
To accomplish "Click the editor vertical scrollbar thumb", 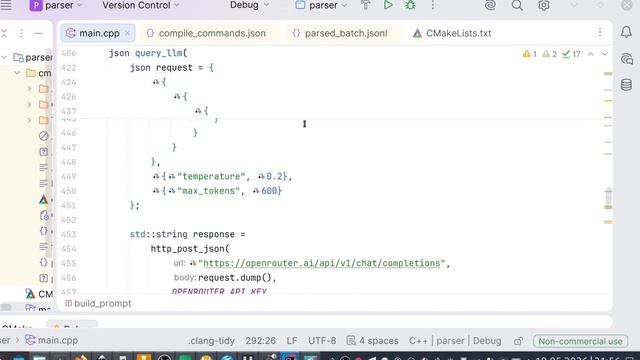I will 608,198.
